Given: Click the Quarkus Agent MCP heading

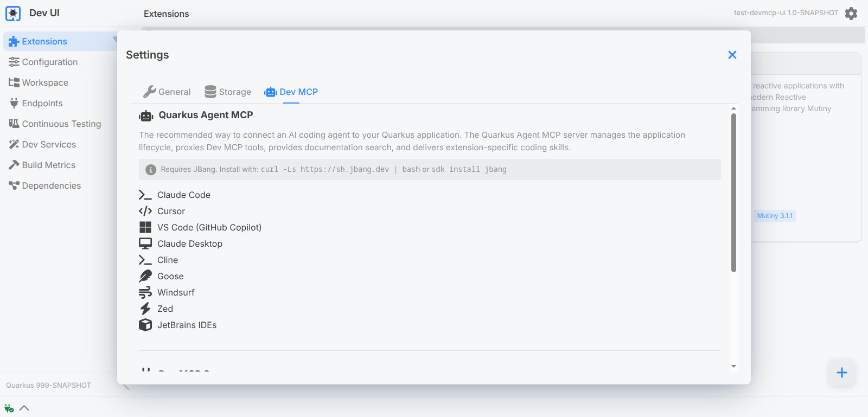Looking at the screenshot, I should (206, 115).
